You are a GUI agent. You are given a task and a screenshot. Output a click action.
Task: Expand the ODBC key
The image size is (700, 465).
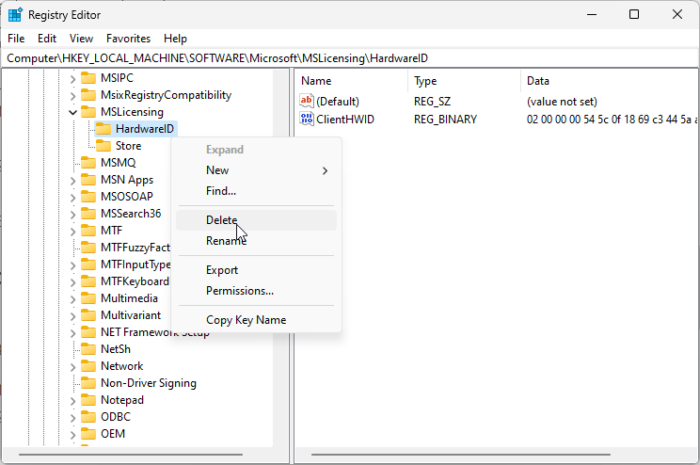[x=73, y=418]
